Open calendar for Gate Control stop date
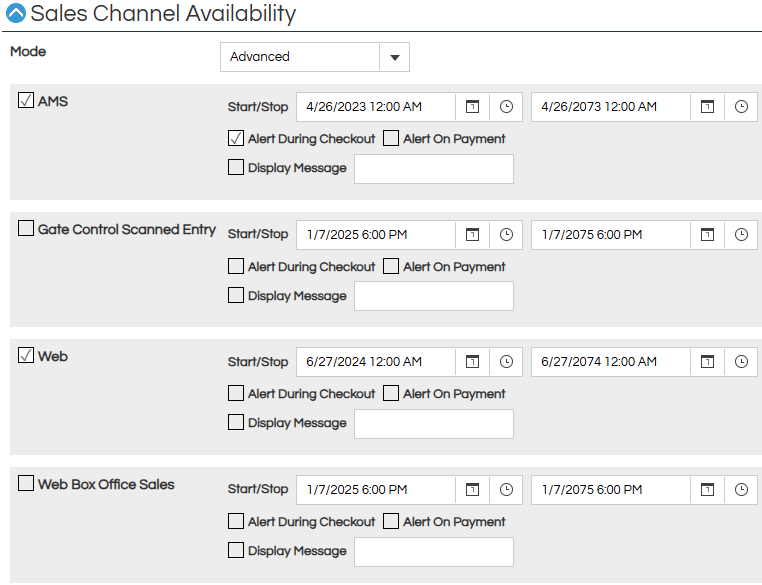 (707, 235)
